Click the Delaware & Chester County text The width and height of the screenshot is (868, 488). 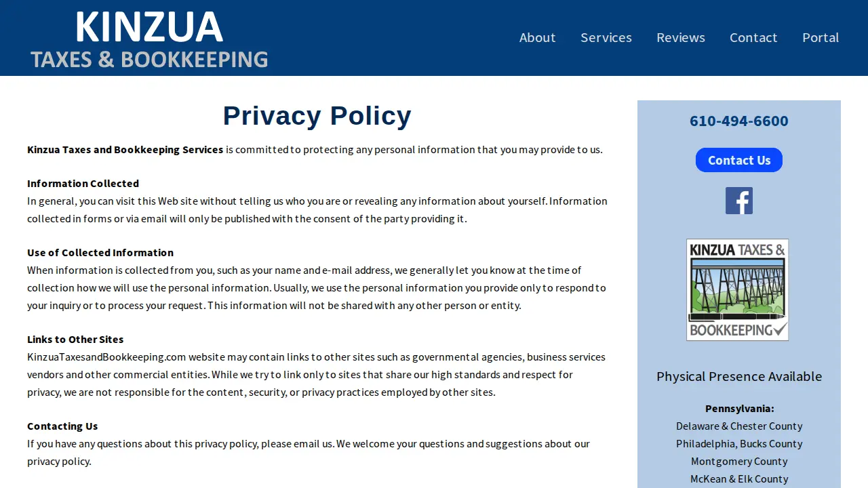739,426
